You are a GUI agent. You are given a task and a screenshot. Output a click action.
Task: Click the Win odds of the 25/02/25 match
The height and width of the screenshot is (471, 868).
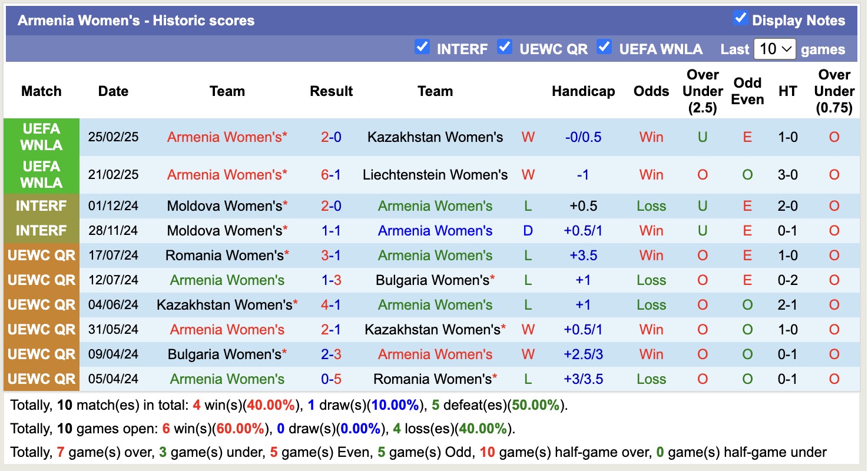click(651, 137)
